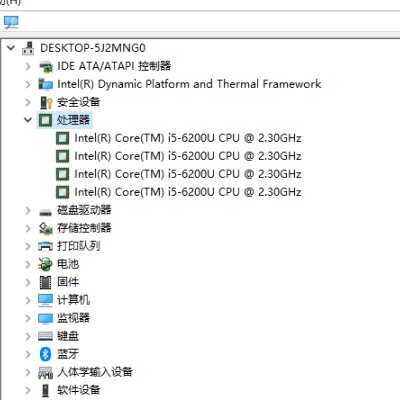The image size is (400, 400).
Task: Expand the 键盘 category
Action: point(28,337)
